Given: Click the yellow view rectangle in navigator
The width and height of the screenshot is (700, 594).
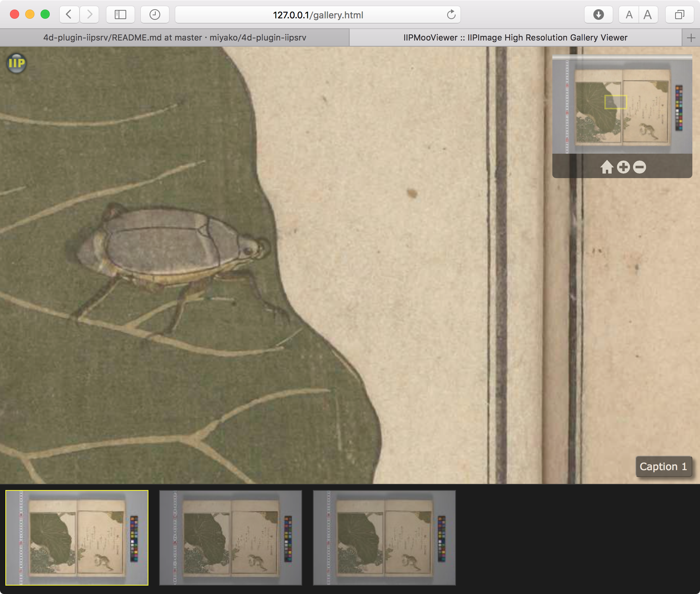Looking at the screenshot, I should pyautogui.click(x=615, y=102).
